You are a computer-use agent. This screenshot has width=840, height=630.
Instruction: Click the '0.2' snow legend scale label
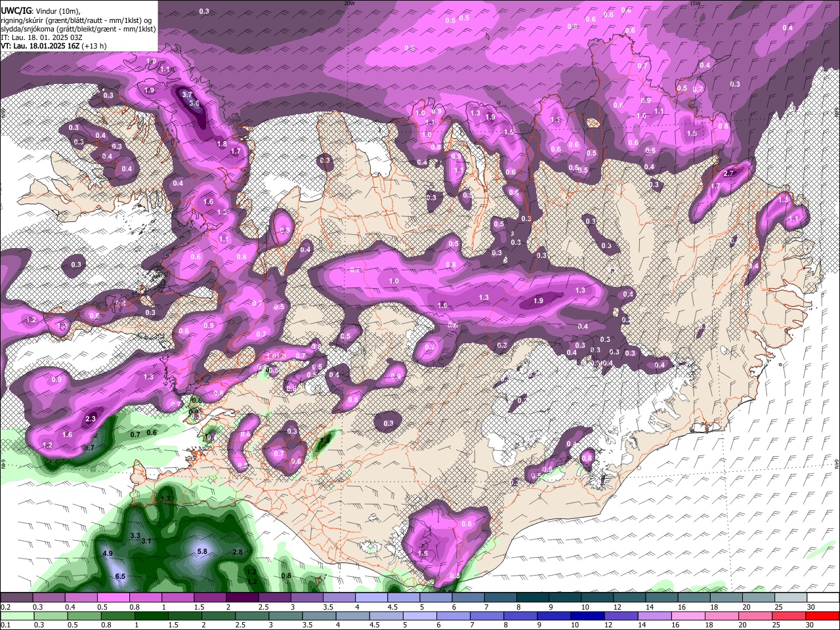[5, 606]
